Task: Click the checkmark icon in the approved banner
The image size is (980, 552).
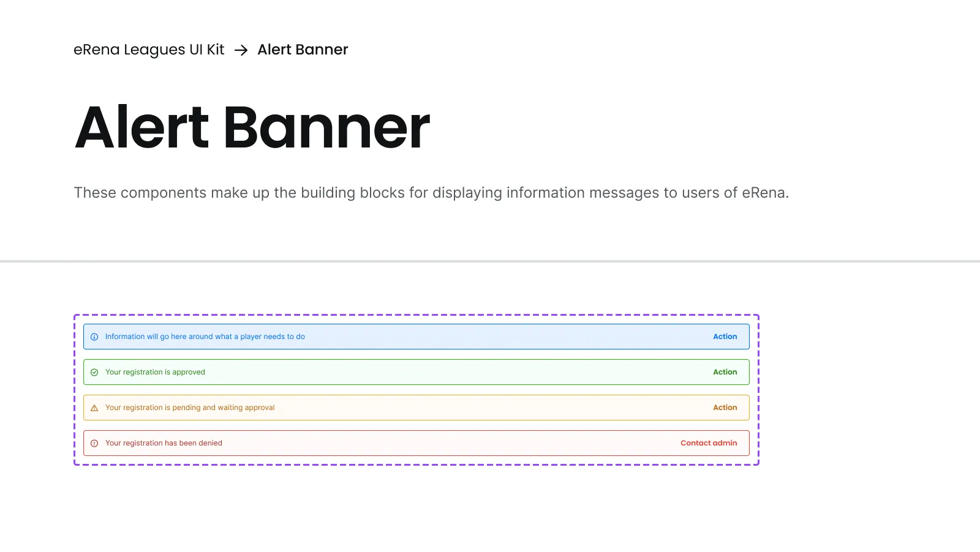Action: coord(94,371)
